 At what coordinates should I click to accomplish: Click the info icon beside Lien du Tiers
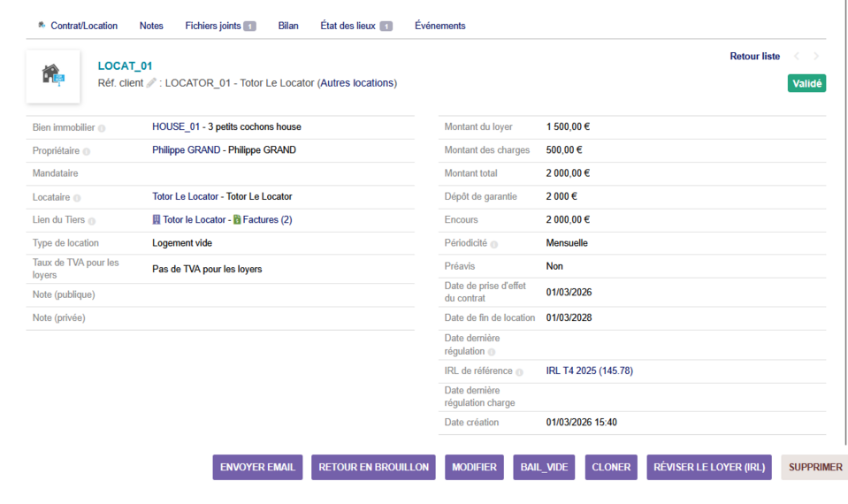[x=92, y=221]
